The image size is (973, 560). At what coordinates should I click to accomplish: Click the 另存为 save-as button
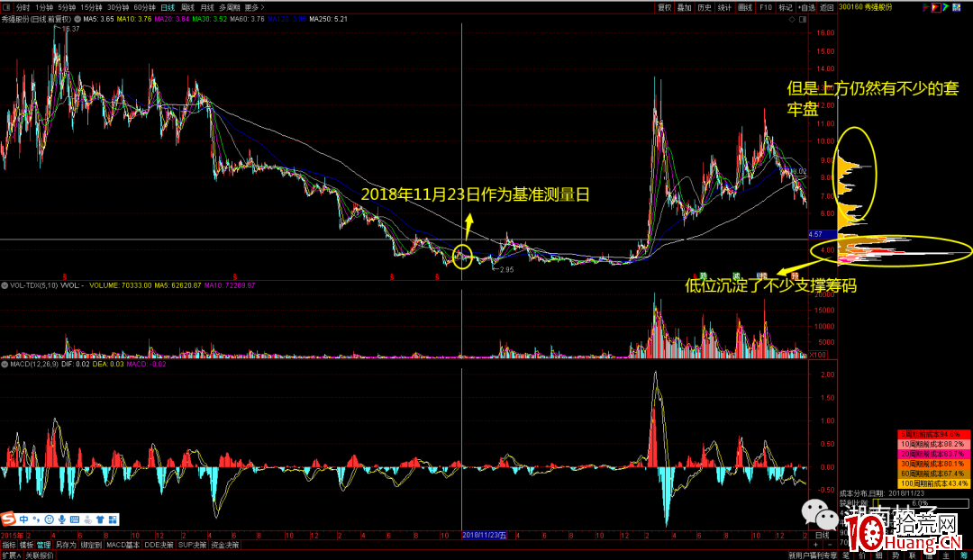point(66,545)
